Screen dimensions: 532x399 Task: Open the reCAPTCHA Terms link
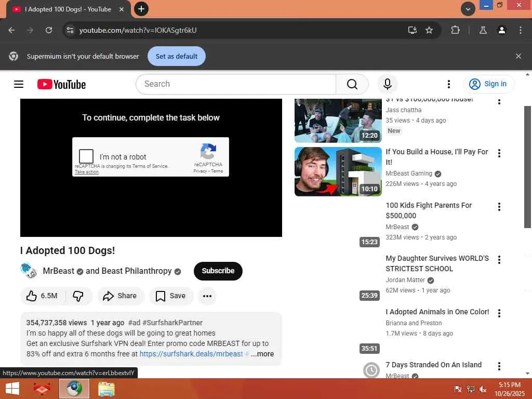217,171
